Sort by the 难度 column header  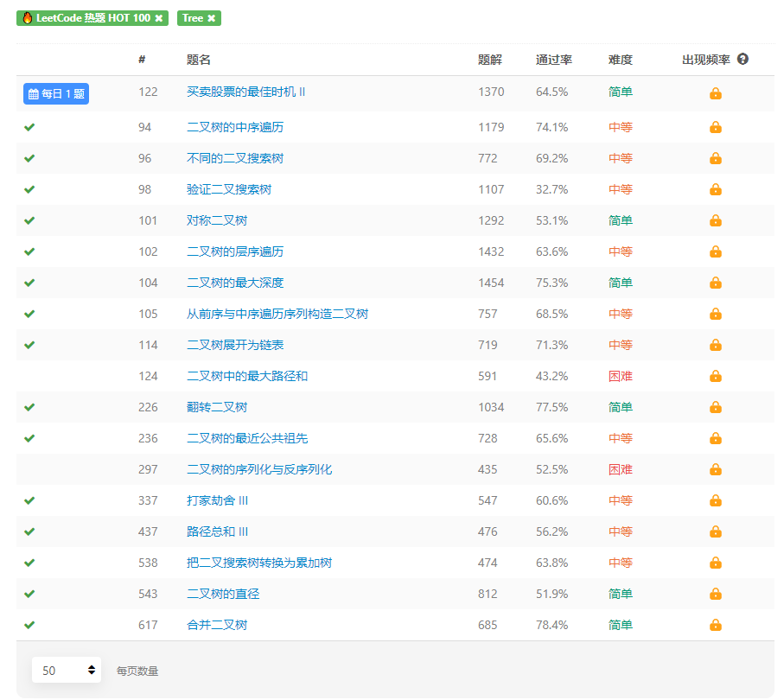point(621,60)
